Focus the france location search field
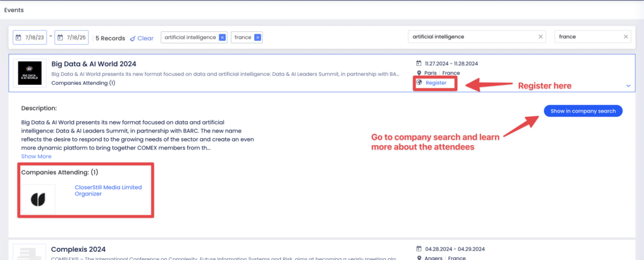Screen dimensions: 644x260 coord(592,36)
